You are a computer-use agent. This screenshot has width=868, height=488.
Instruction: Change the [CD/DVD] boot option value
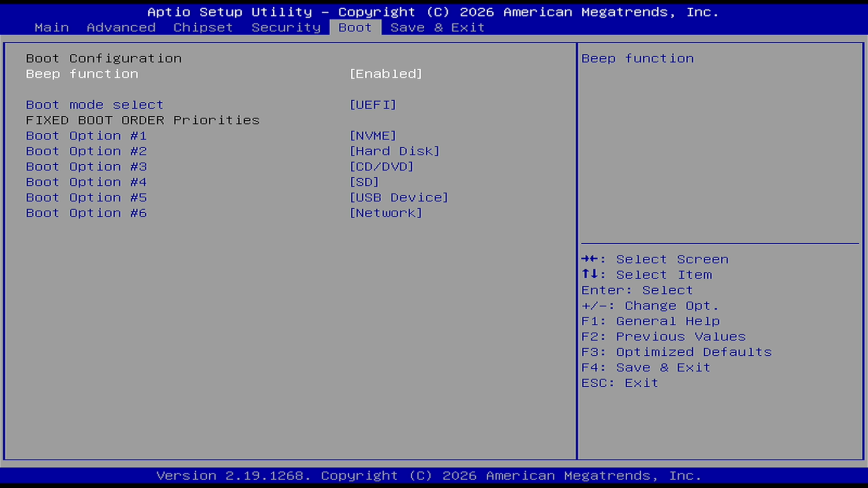(x=382, y=167)
